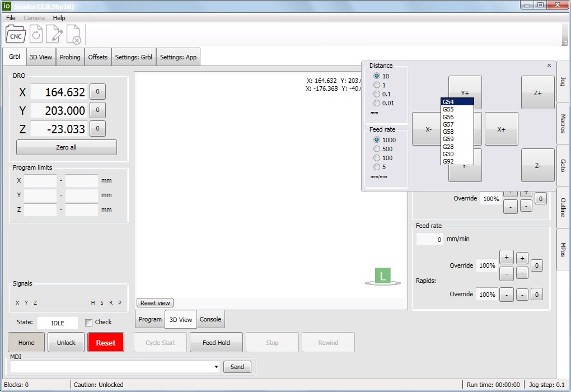The height and width of the screenshot is (392, 571).
Task: Close the jog flyout panel
Action: pyautogui.click(x=549, y=66)
